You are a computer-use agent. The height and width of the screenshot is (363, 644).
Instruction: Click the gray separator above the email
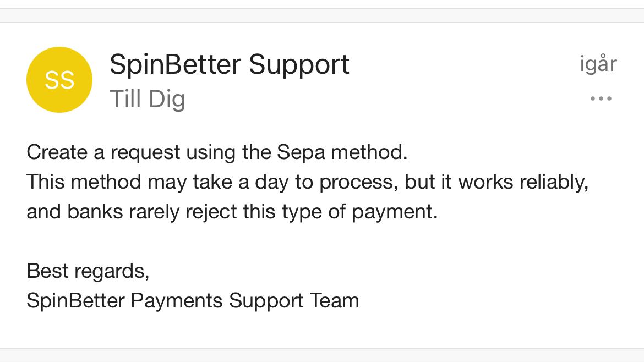pos(322,15)
